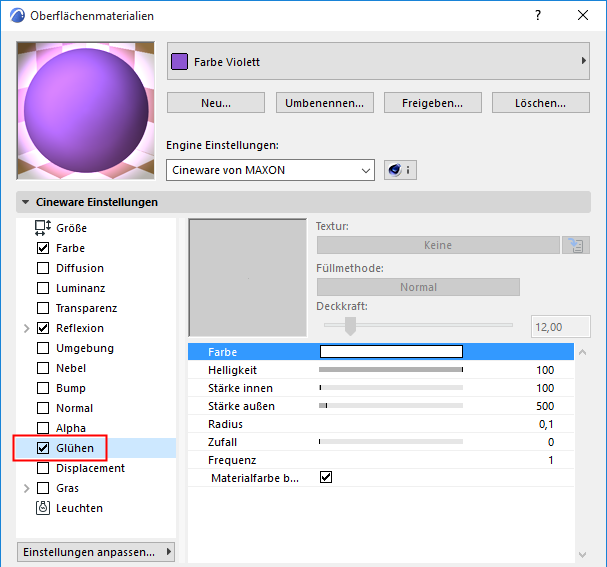607x567 pixels.
Task: Select the Größe entry in channel list
Action: click(x=72, y=228)
